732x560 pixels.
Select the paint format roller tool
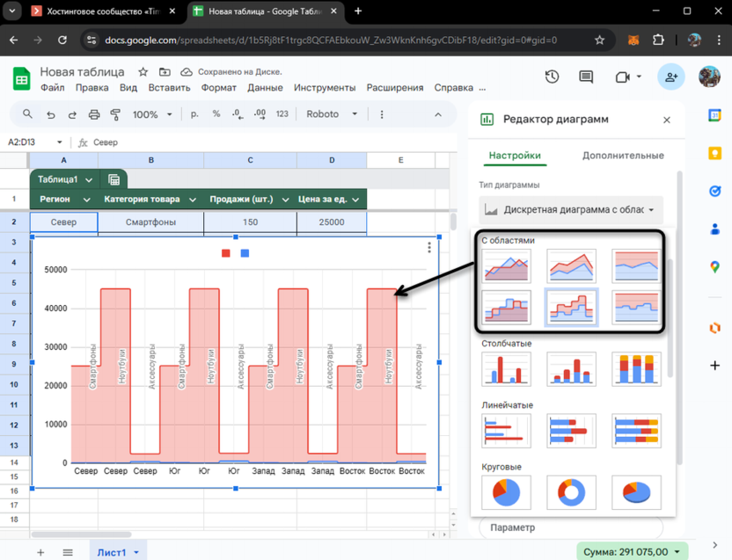tap(115, 114)
